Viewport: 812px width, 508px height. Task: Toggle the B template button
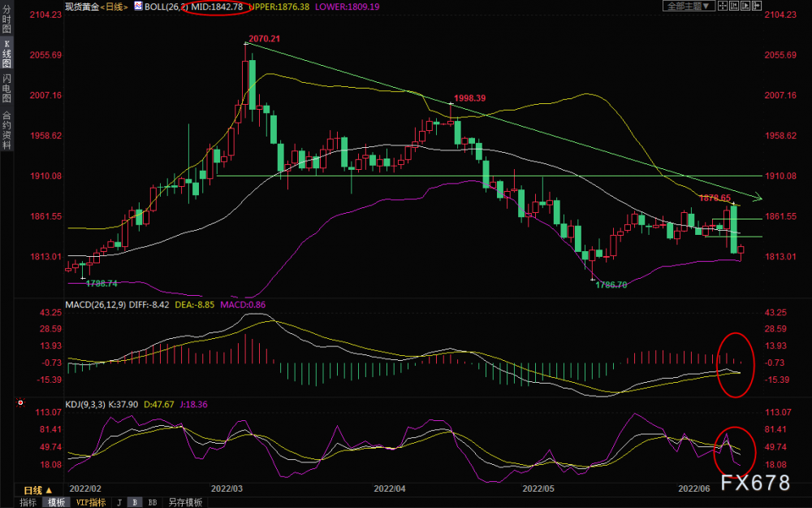click(135, 502)
